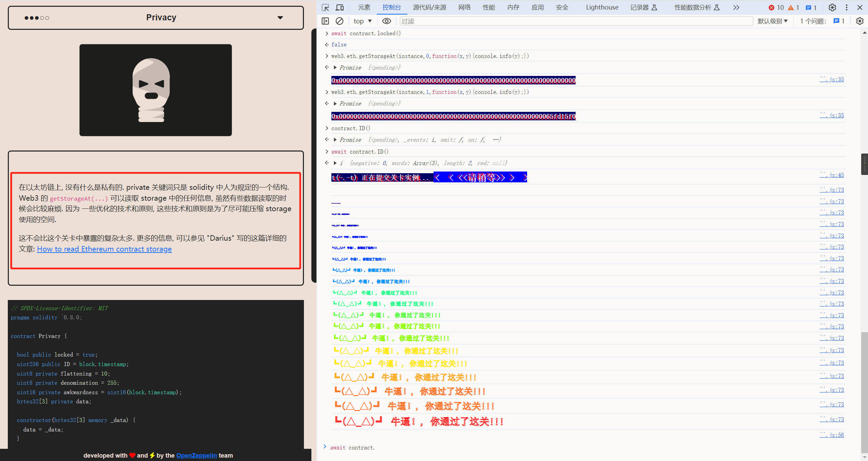Click the How to read Ethereum storage link
Screen dimensions: 868x461
[104, 249]
